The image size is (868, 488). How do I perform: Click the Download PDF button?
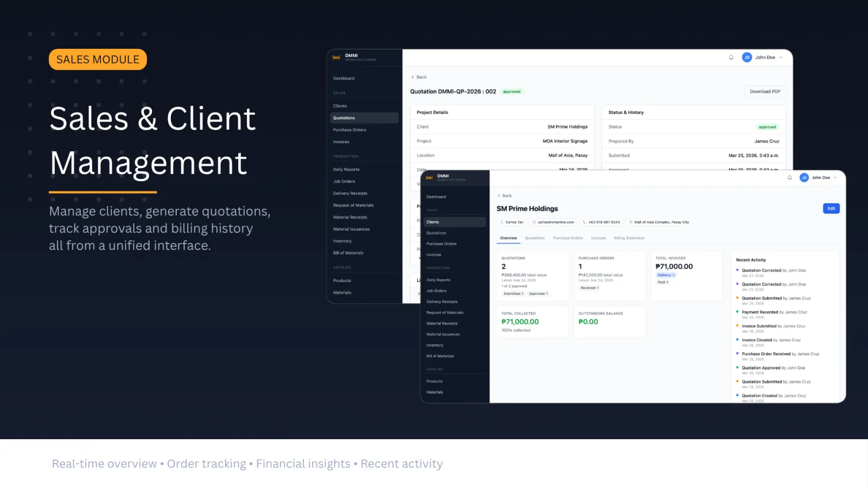point(765,92)
